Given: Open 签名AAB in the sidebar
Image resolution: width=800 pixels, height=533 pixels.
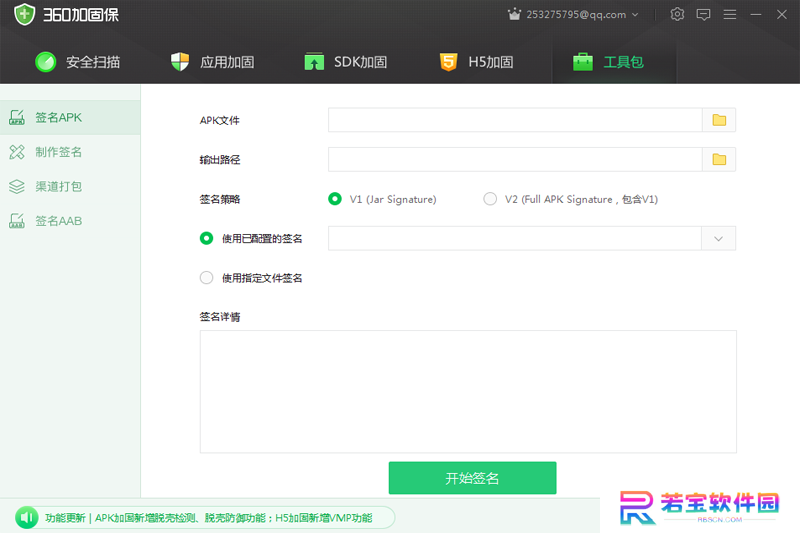Looking at the screenshot, I should click(70, 221).
